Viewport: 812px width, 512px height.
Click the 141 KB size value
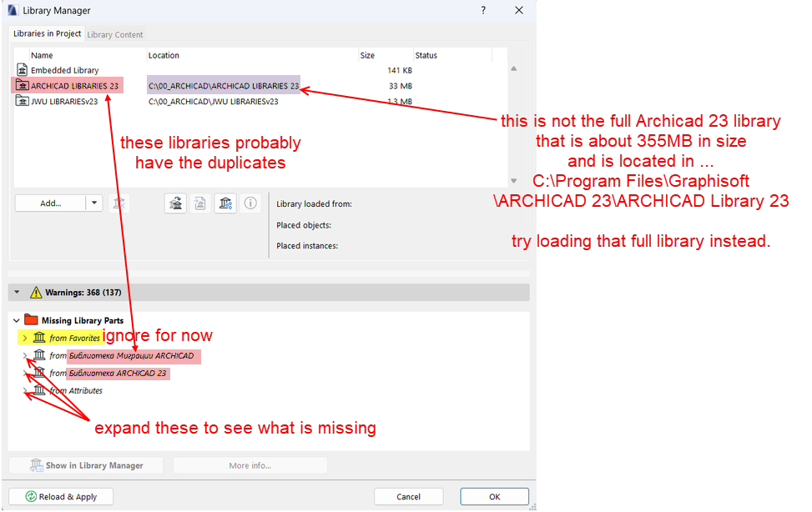click(400, 70)
